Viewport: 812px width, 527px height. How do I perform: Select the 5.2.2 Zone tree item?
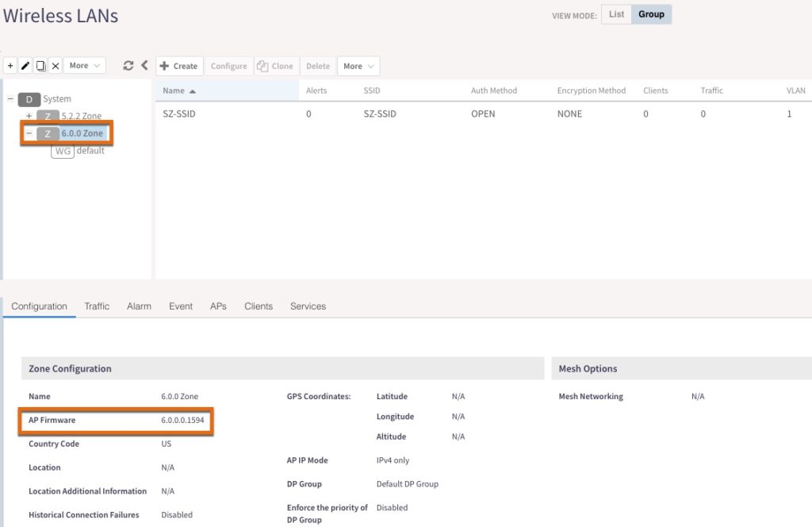tap(82, 116)
